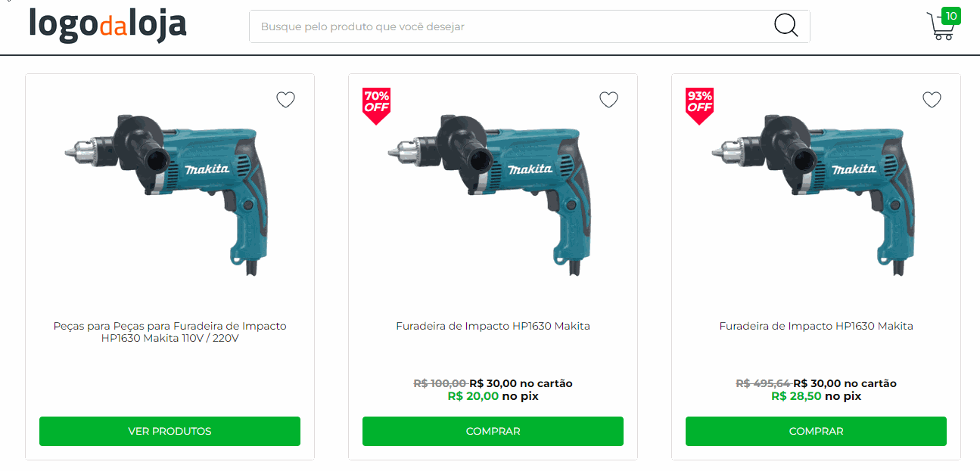Open the Furadeira de Impacto title in the middle card
This screenshot has width=980, height=471.
pos(493,326)
